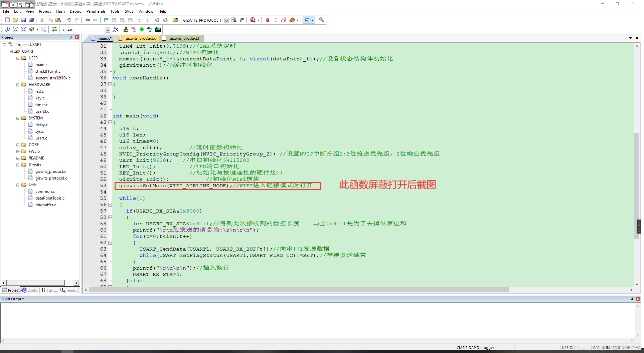This screenshot has height=353, width=644.
Task: Select gizwits_protocol.c in project tree
Action: pos(51,178)
